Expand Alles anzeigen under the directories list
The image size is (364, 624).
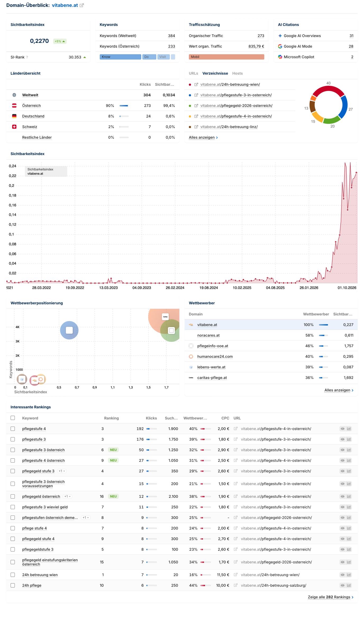pos(203,137)
